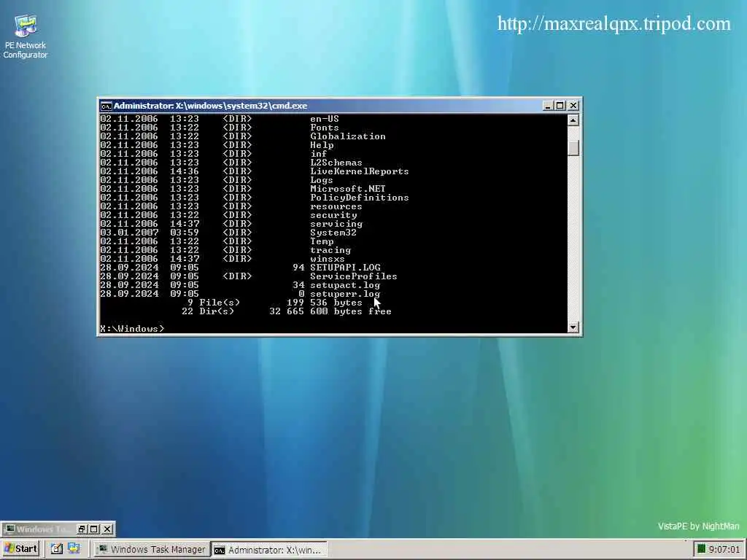Select the Administrator X:\win... taskbar button
The height and width of the screenshot is (560, 747).
point(269,550)
